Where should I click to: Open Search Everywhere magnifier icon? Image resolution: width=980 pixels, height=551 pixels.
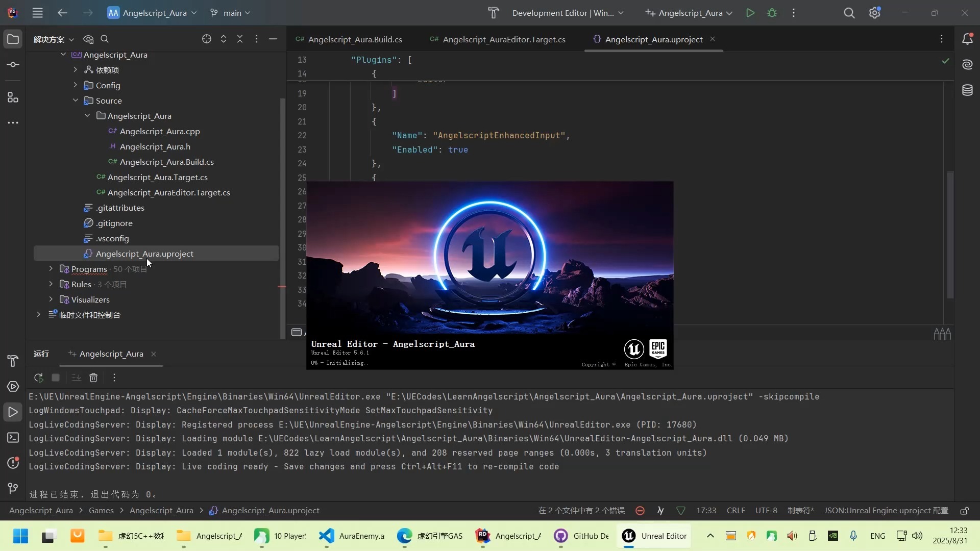click(x=849, y=13)
